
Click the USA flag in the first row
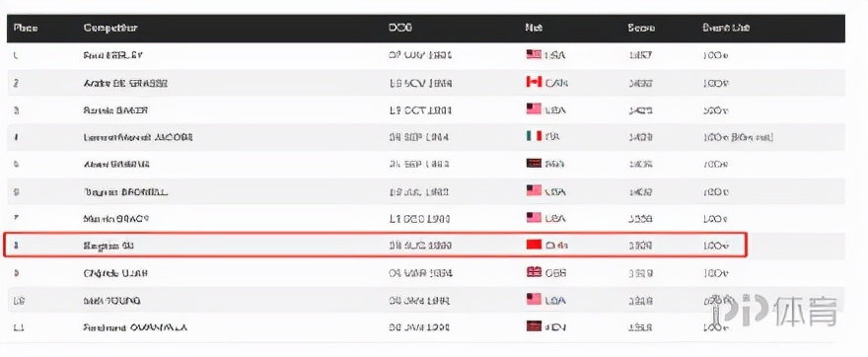(x=534, y=54)
